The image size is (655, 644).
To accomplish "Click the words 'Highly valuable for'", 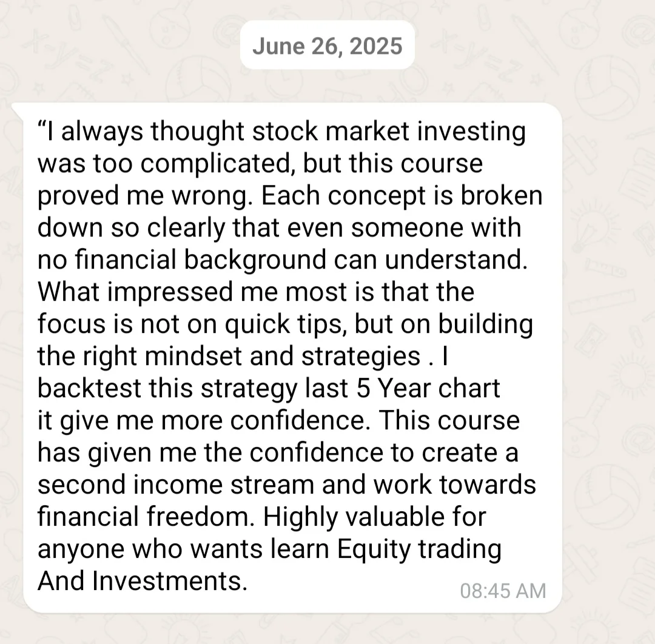I will pyautogui.click(x=375, y=517).
